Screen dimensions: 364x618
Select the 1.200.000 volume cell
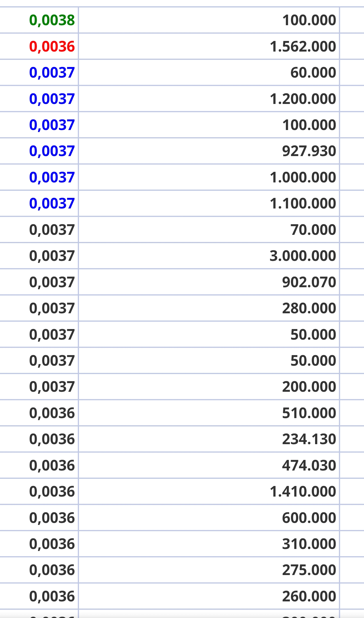pos(209,99)
